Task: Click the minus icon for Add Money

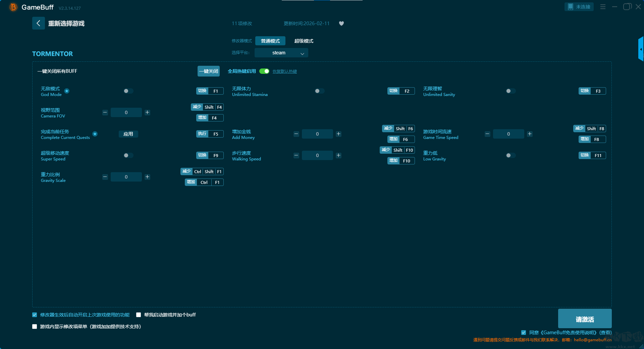Action: (296, 134)
